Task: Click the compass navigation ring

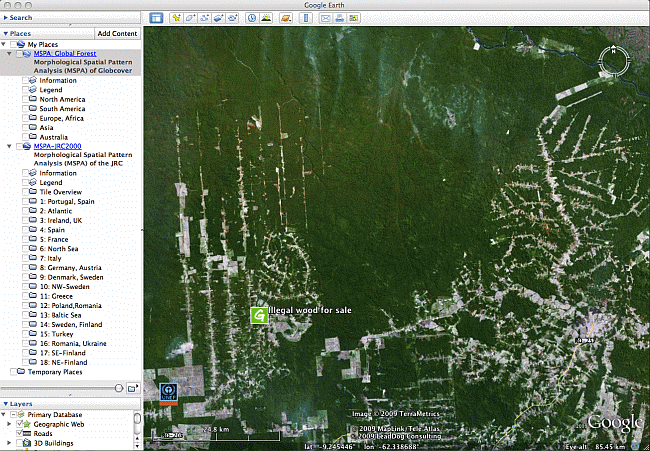Action: pos(615,61)
